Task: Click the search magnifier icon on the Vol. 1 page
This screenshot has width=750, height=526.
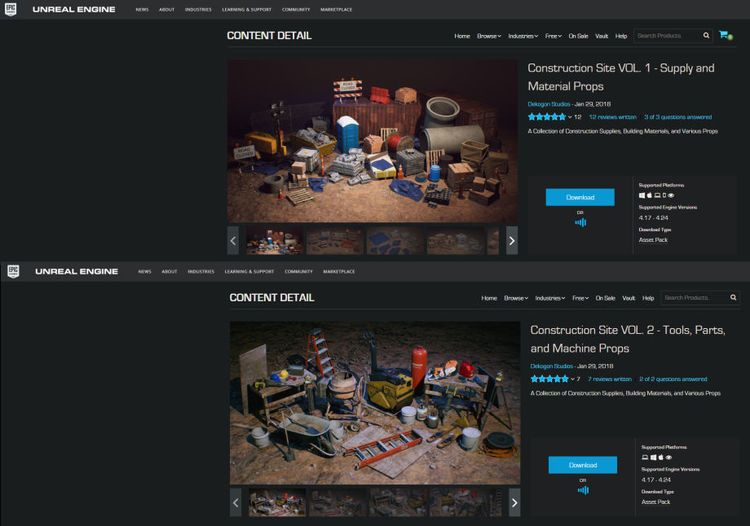Action: point(706,35)
